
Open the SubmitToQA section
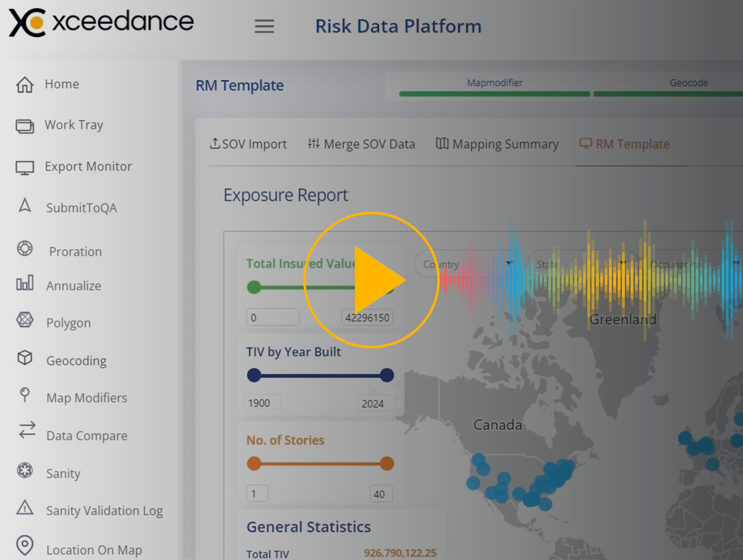point(81,208)
